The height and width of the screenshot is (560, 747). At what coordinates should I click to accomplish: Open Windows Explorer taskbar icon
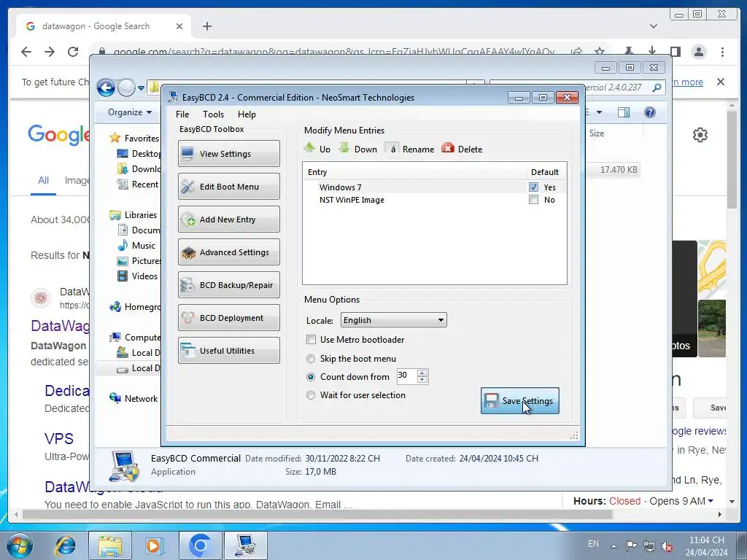(x=110, y=545)
